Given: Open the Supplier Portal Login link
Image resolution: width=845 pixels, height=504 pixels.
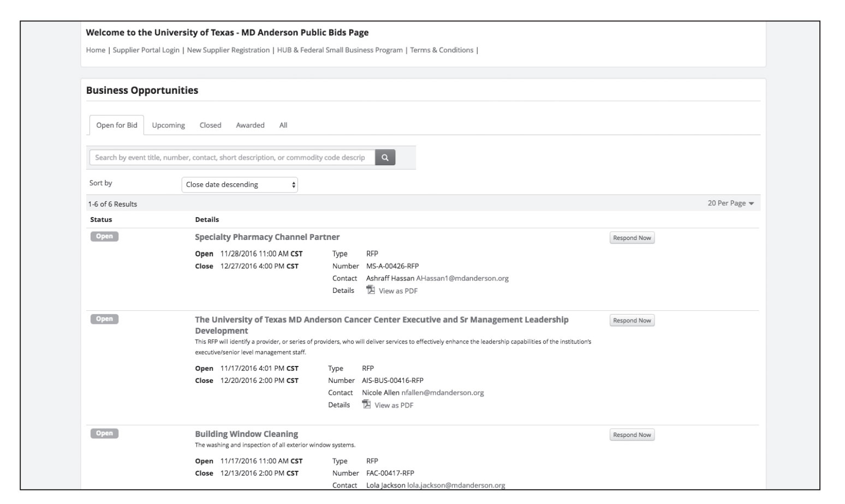Looking at the screenshot, I should (146, 50).
